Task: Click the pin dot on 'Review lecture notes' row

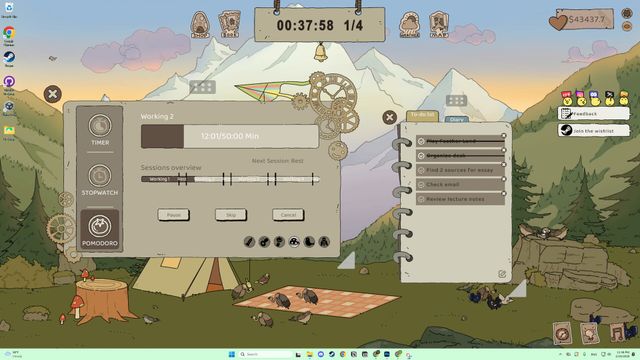Action: click(x=504, y=193)
